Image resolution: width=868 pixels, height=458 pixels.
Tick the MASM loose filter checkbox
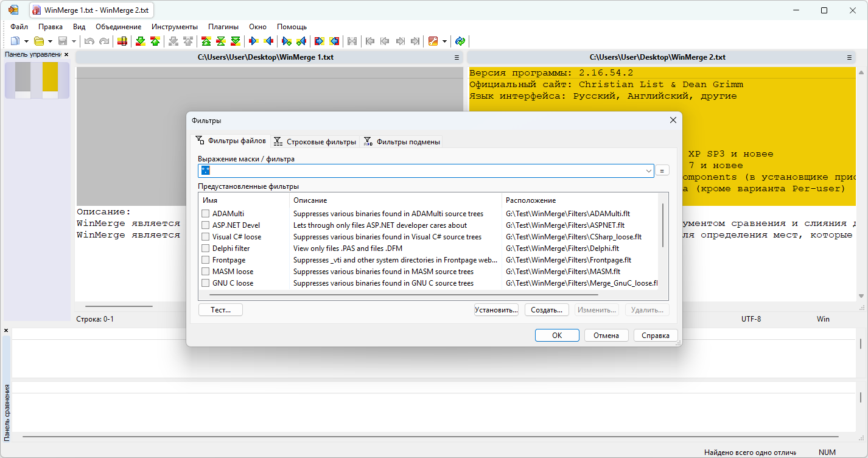[206, 272]
